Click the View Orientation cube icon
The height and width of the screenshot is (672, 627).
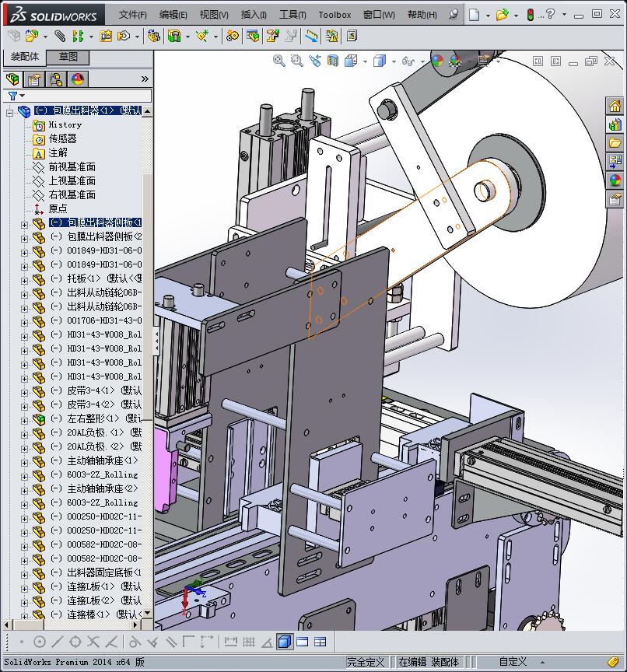click(x=351, y=61)
